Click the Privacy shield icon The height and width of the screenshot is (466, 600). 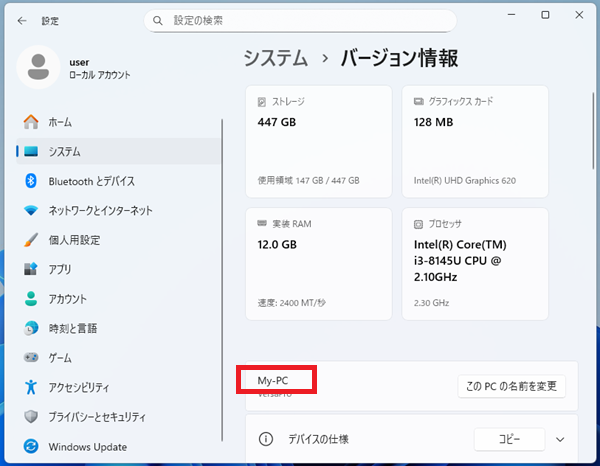click(x=31, y=417)
